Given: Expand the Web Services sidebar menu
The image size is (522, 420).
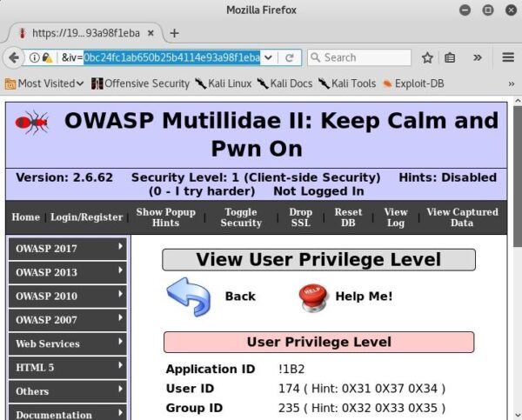Looking at the screenshot, I should 67,343.
